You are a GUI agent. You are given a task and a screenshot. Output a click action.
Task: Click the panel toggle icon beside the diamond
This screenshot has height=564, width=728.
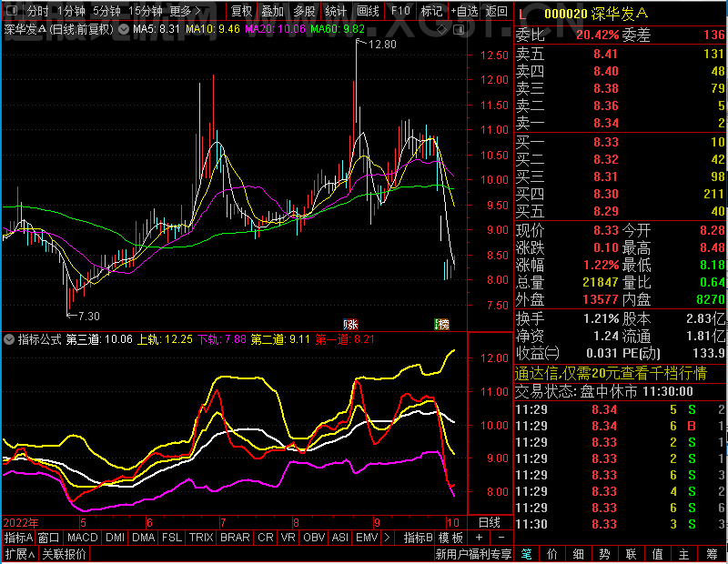coord(459,30)
